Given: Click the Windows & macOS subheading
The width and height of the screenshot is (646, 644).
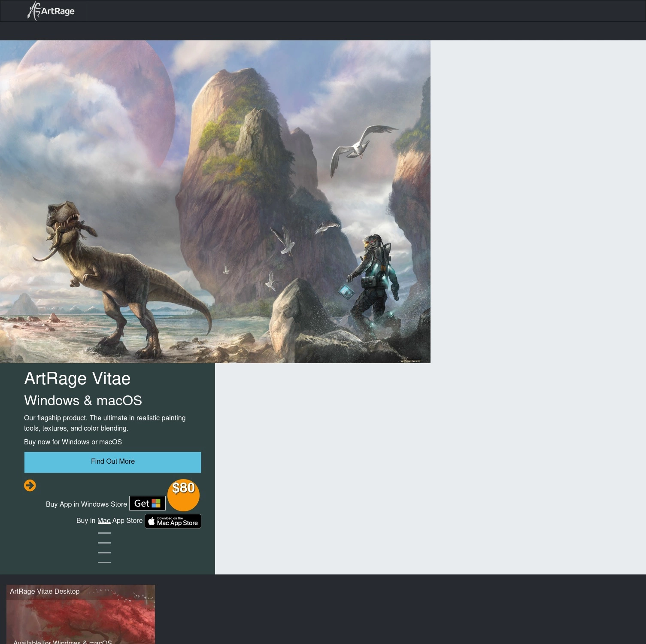Looking at the screenshot, I should tap(83, 401).
